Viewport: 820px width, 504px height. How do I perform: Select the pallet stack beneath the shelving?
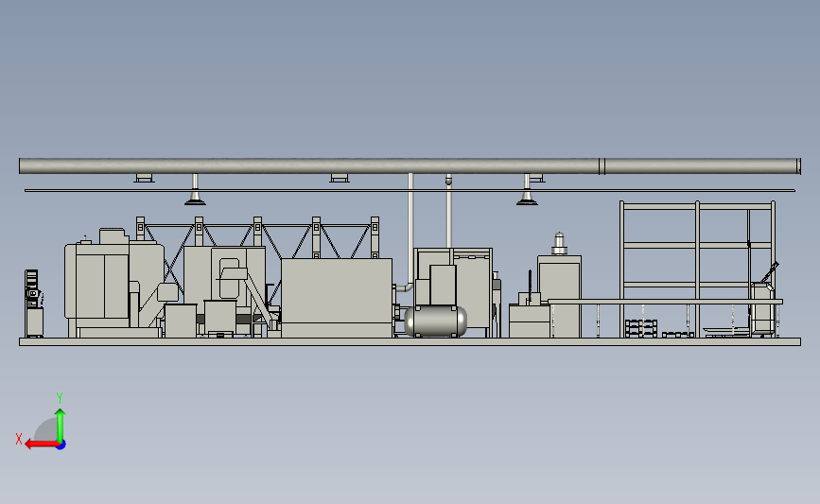click(641, 328)
